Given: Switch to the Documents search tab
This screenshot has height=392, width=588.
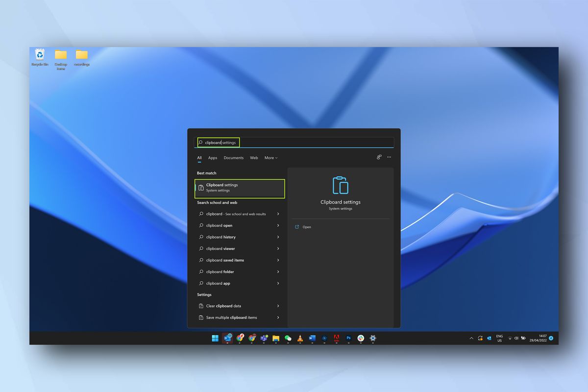Looking at the screenshot, I should point(234,157).
